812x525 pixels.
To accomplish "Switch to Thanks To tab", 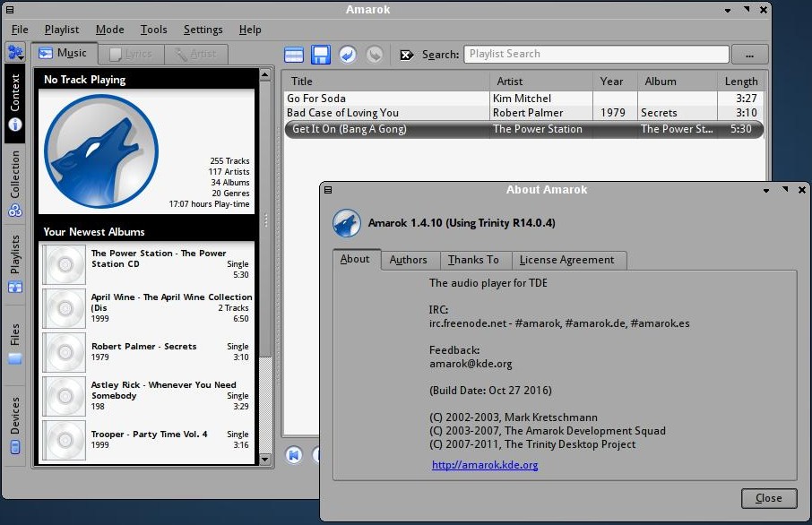I will click(x=473, y=260).
